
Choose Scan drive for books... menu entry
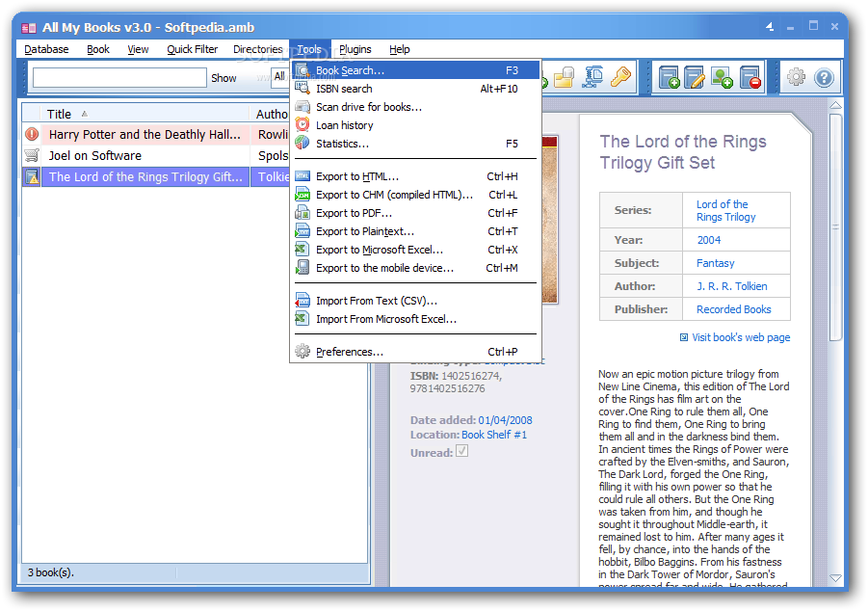416,107
